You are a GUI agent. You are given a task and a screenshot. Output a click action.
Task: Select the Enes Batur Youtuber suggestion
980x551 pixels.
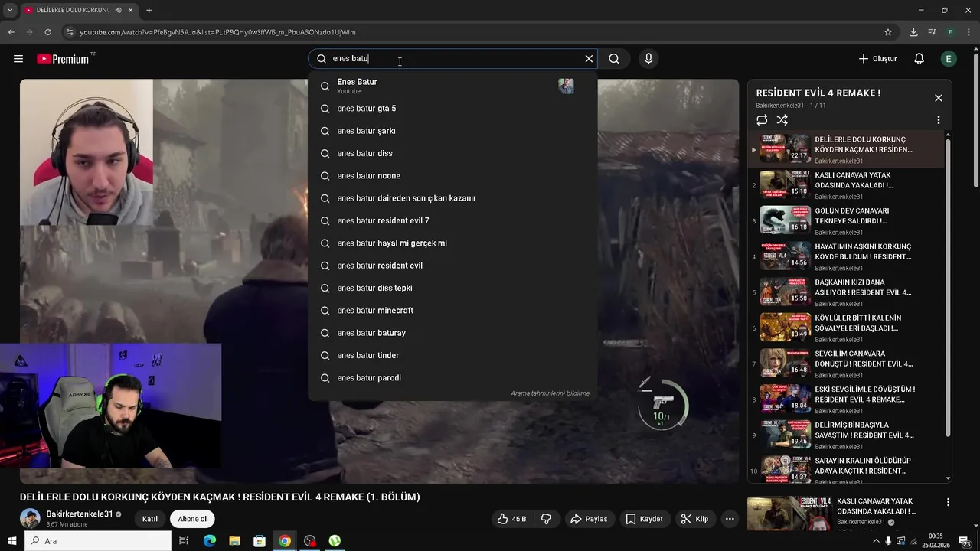[452, 86]
